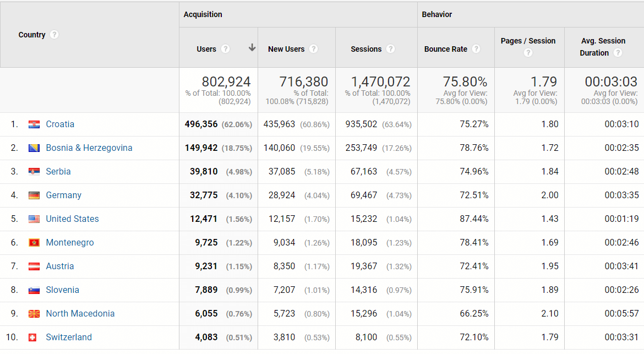Click the Avg. Session Duration help icon
This screenshot has width=644, height=354.
click(x=618, y=53)
